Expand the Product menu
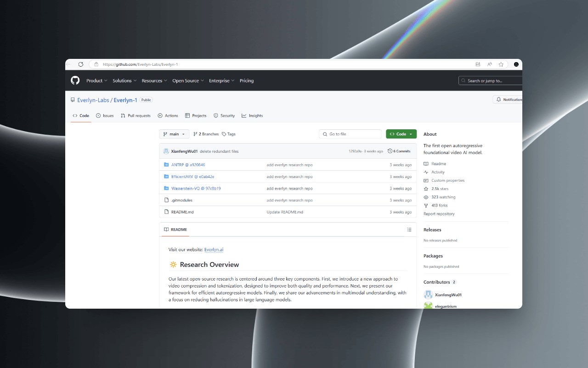Viewport: 588px width, 368px height. click(x=97, y=80)
